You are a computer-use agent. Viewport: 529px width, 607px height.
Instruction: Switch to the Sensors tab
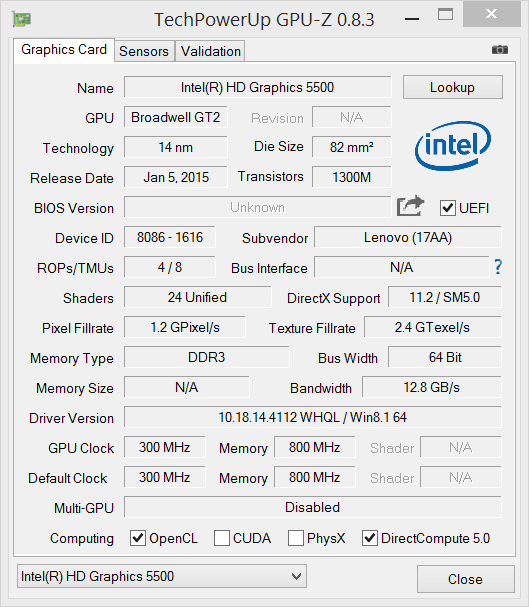[144, 51]
